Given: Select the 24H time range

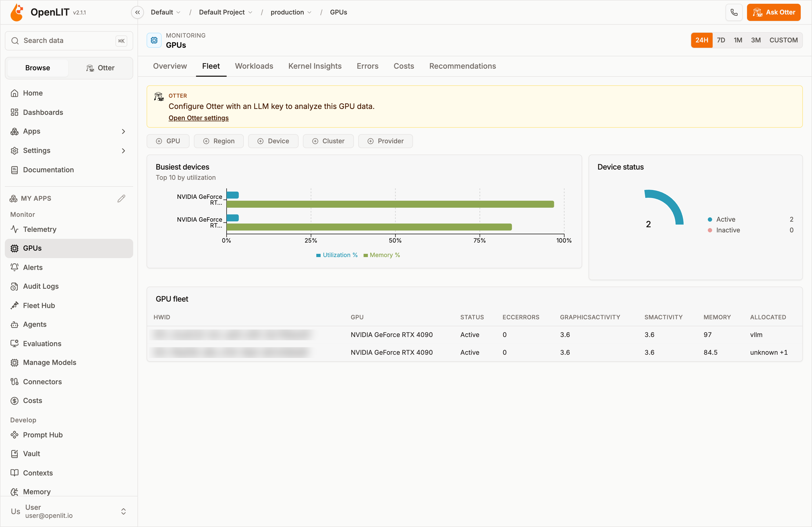Looking at the screenshot, I should click(701, 40).
